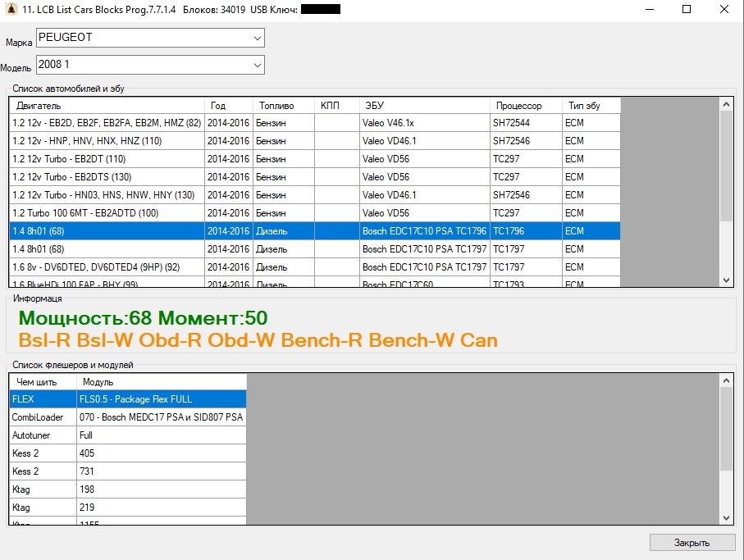Click Бензин cell for Valeo VD46.1 HNP row
The height and width of the screenshot is (560, 744).
(283, 141)
